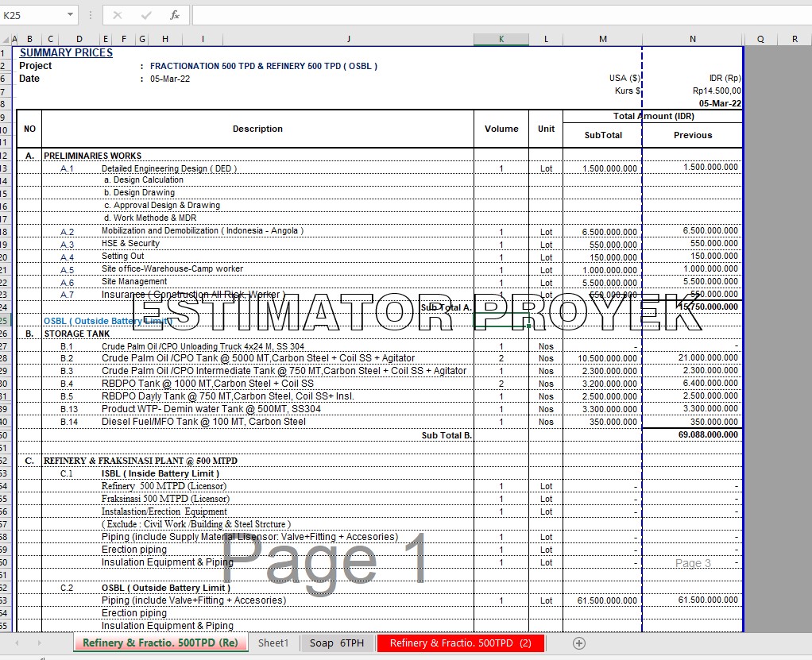Select the Rp14.500,00 exchange rate cell
812x660 pixels.
tap(716, 91)
